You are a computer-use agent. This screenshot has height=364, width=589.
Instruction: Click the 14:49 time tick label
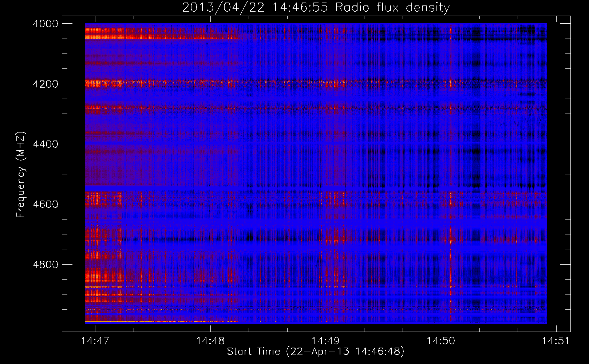(325, 341)
